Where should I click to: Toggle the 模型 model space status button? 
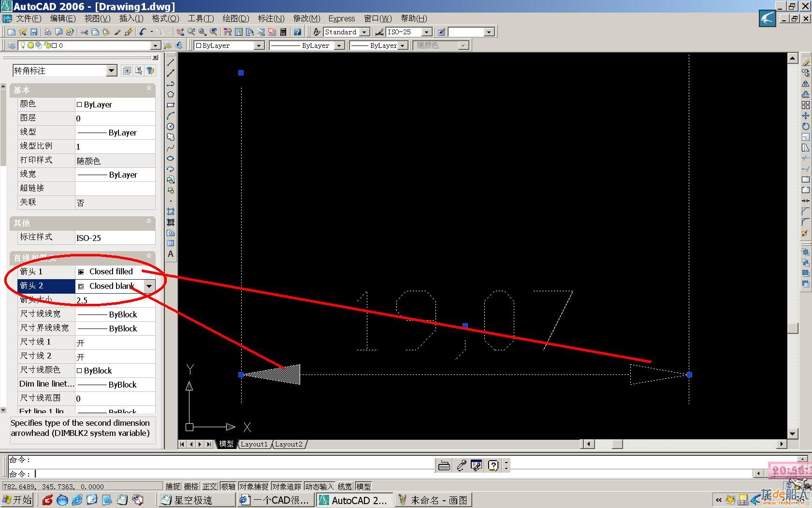tap(363, 487)
